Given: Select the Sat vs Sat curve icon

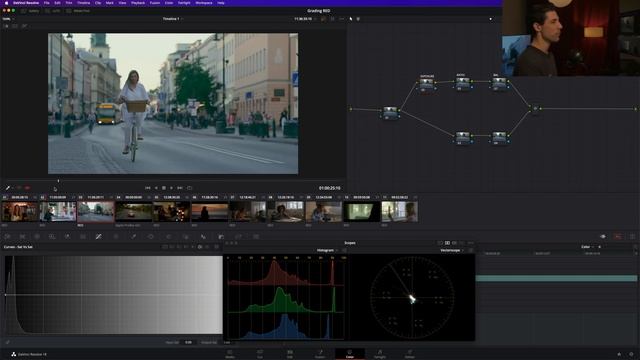Looking at the screenshot, I should tap(200, 247).
